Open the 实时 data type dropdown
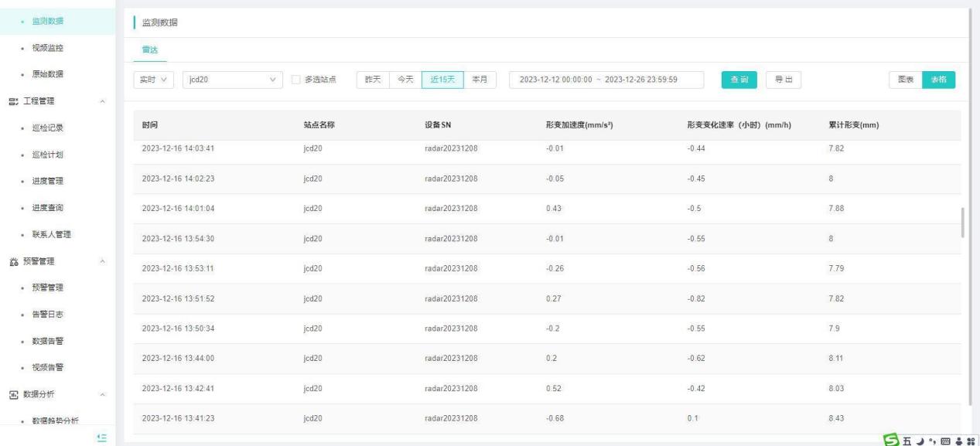The height and width of the screenshot is (446, 980). [x=155, y=80]
